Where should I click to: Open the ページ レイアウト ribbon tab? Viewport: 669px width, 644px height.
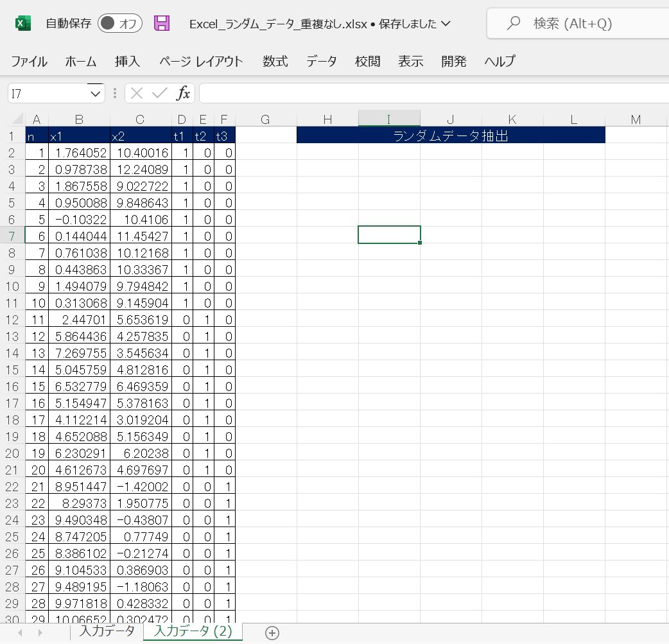click(201, 62)
